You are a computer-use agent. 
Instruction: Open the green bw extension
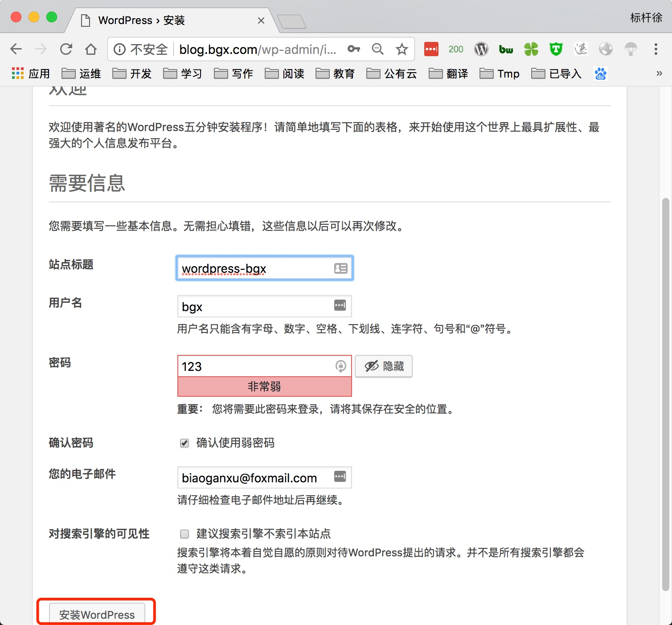[506, 49]
